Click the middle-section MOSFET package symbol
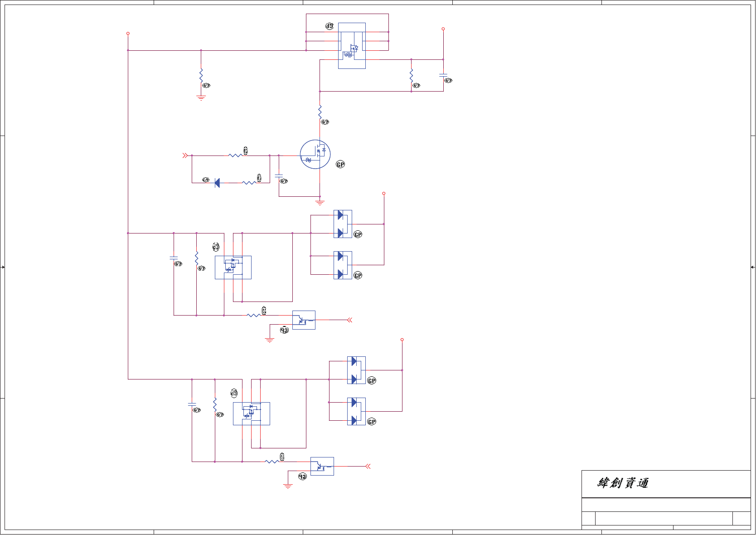The height and width of the screenshot is (535, 756). point(233,267)
